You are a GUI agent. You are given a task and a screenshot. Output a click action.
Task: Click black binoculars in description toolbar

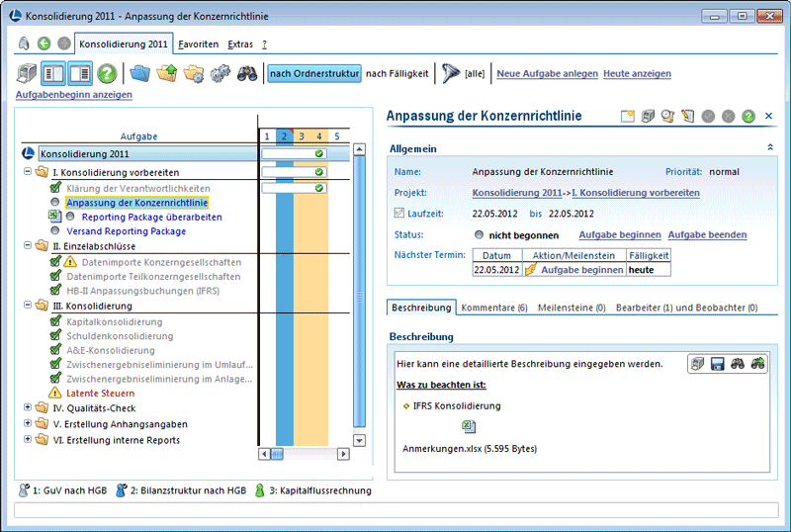pos(738,364)
